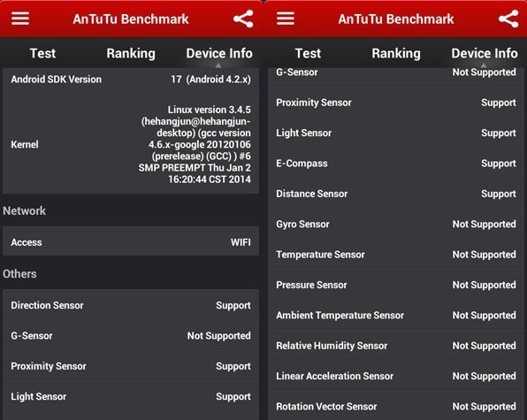Switch to Test tab on left screen

pyautogui.click(x=42, y=53)
